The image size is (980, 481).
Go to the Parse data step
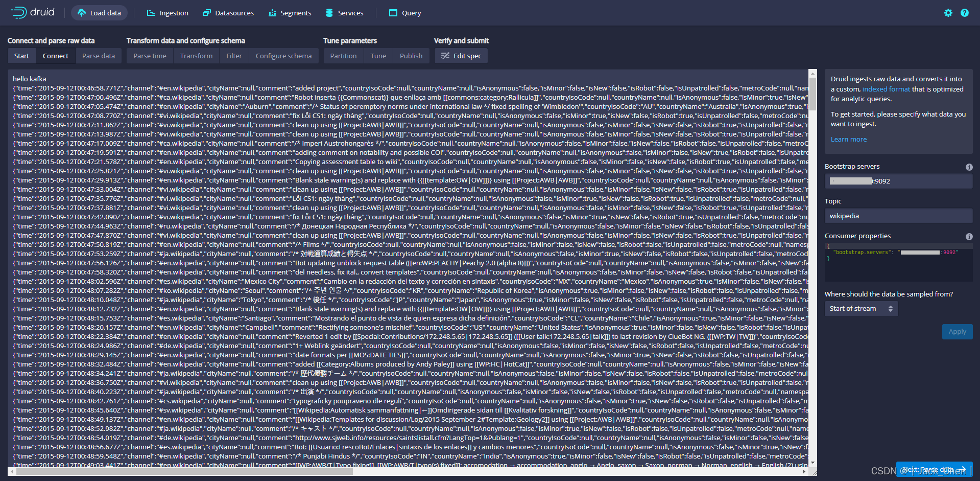pyautogui.click(x=99, y=56)
